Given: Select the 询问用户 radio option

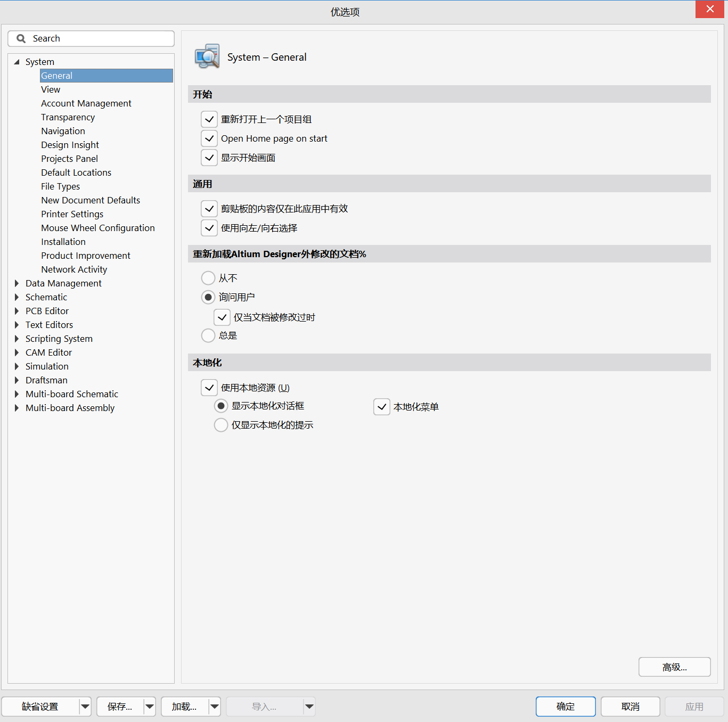Looking at the screenshot, I should (208, 297).
